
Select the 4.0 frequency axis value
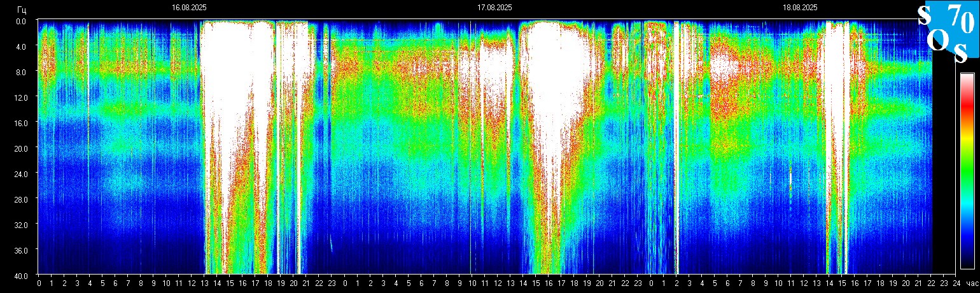[22, 46]
